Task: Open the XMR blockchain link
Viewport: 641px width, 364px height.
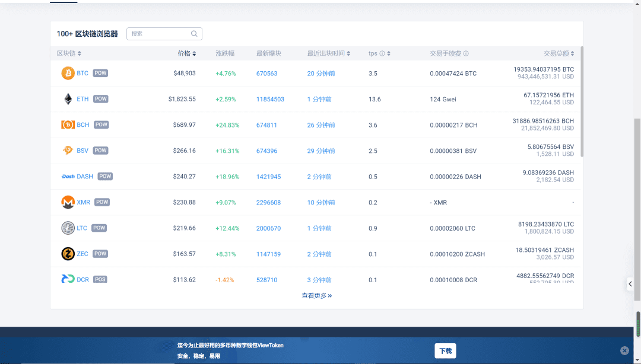Action: (x=84, y=202)
